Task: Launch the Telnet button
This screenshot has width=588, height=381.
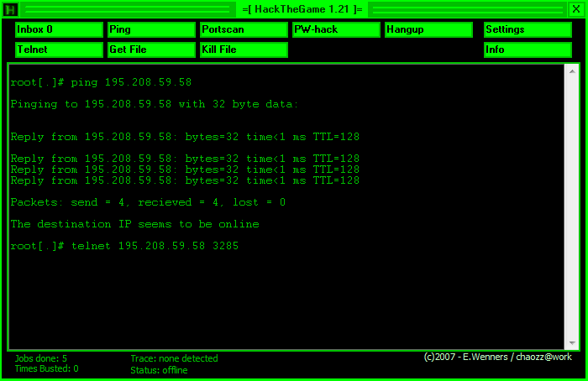Action: (59, 50)
